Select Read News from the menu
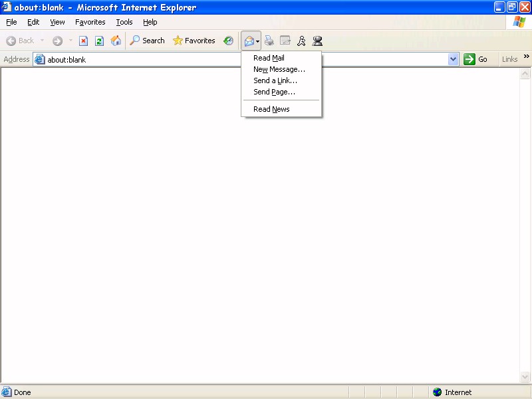Viewport: 532px width, 399px height. 281,109
